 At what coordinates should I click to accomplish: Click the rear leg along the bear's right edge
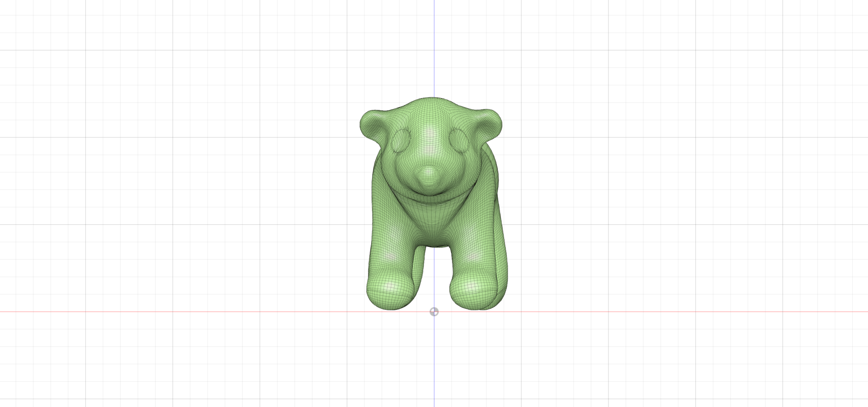[x=501, y=253]
